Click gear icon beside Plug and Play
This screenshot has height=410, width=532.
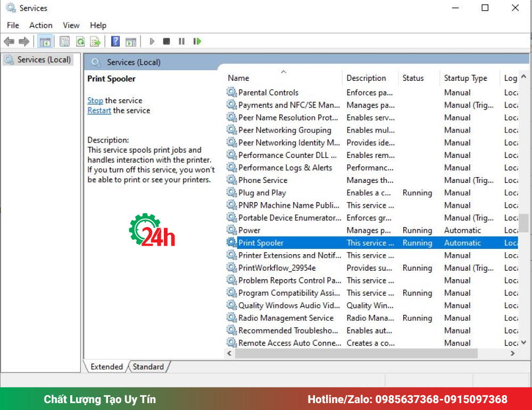[232, 193]
